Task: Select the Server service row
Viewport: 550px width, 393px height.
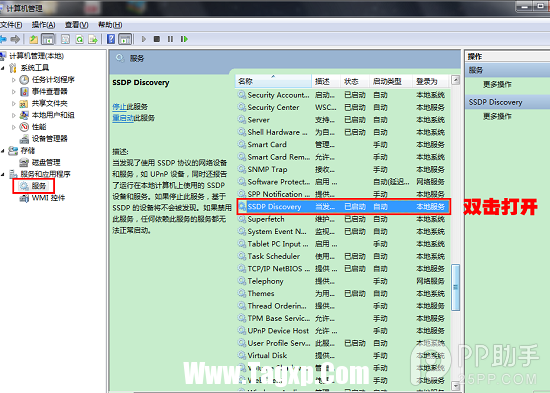Action: coord(343,120)
